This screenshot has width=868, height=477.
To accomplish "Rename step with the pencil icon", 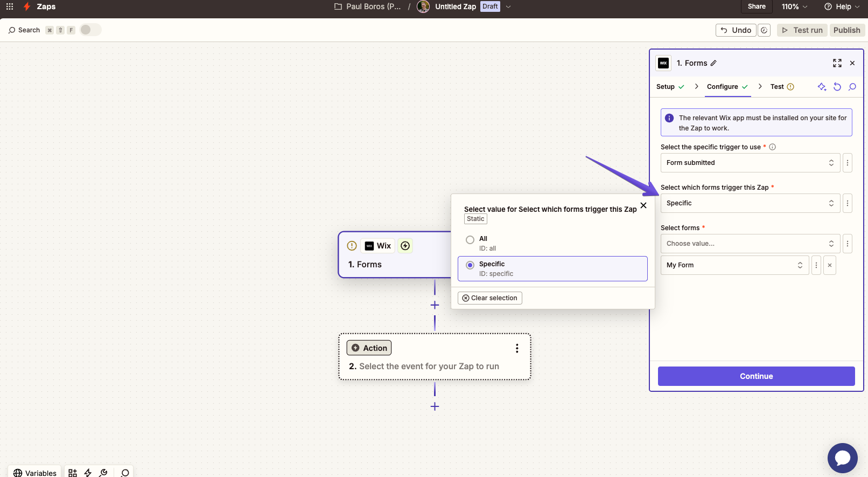I will click(x=713, y=63).
